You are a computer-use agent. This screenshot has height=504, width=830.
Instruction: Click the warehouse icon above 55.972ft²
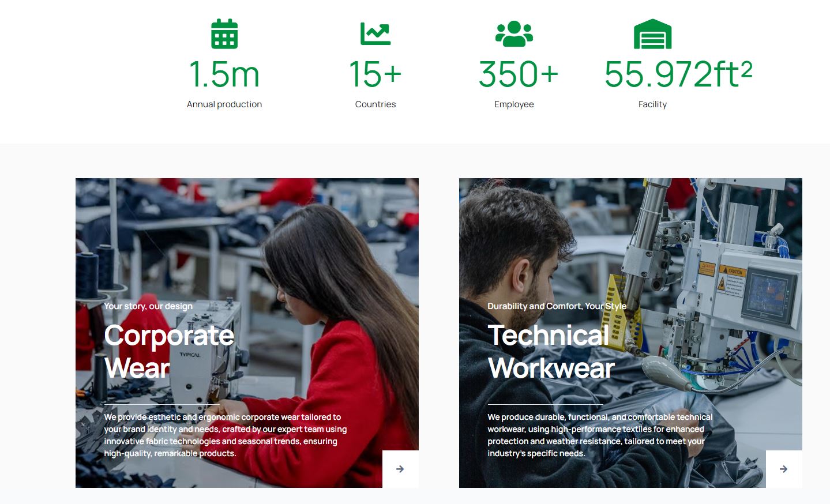[x=652, y=34]
